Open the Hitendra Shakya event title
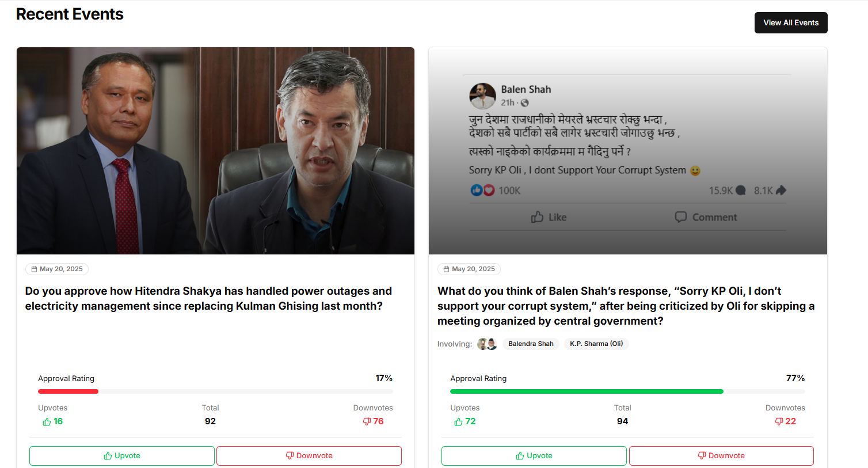 208,298
